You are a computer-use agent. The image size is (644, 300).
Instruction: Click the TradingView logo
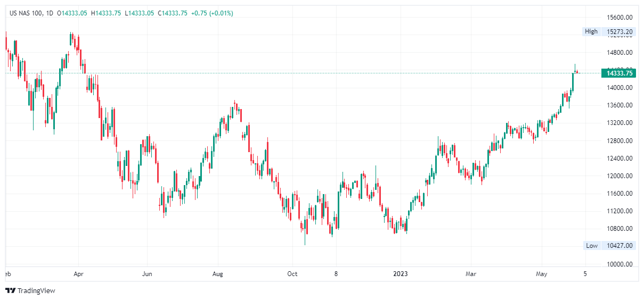coord(10,290)
